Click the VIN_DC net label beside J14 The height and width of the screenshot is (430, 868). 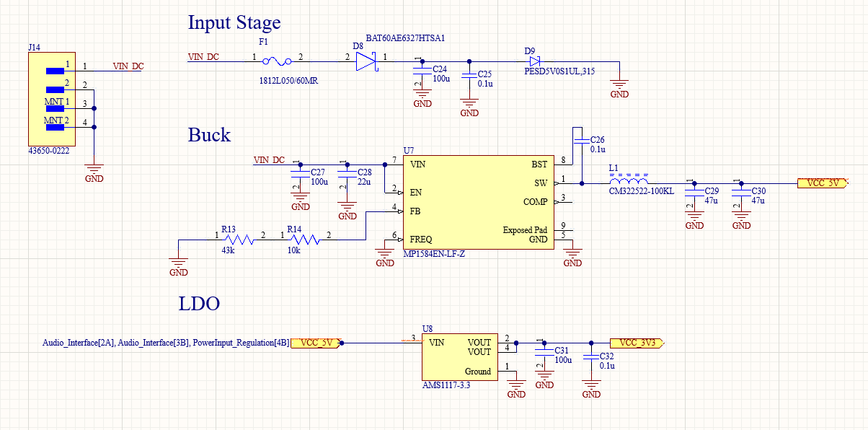pos(128,66)
